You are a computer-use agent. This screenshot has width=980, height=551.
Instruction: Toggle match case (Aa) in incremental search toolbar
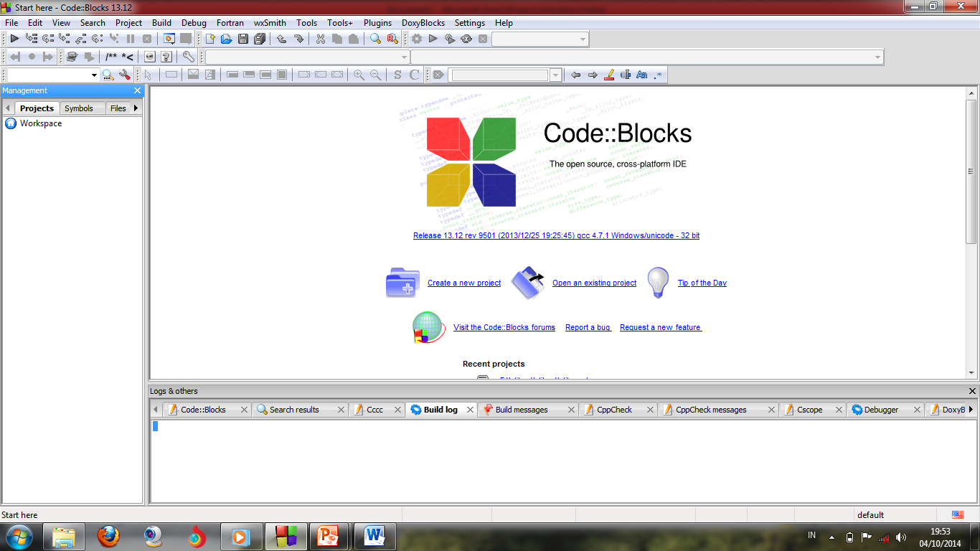pos(641,74)
